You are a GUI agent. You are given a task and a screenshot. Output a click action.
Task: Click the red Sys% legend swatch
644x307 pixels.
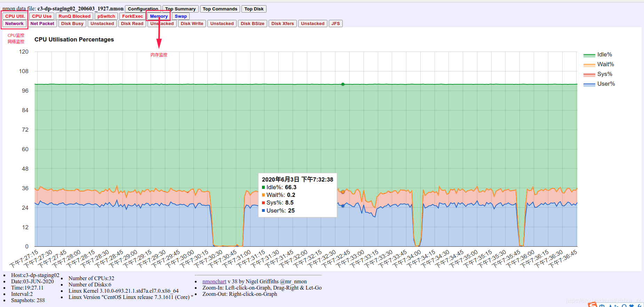click(x=589, y=75)
